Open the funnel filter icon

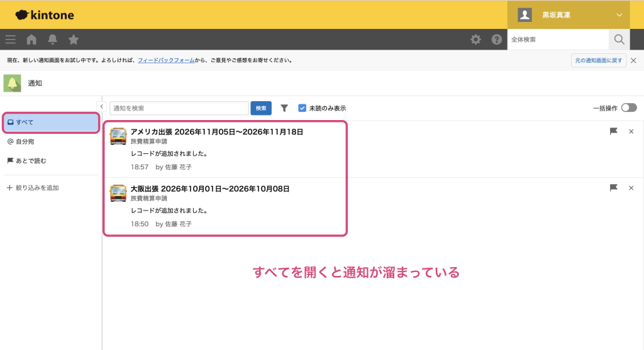click(x=284, y=108)
